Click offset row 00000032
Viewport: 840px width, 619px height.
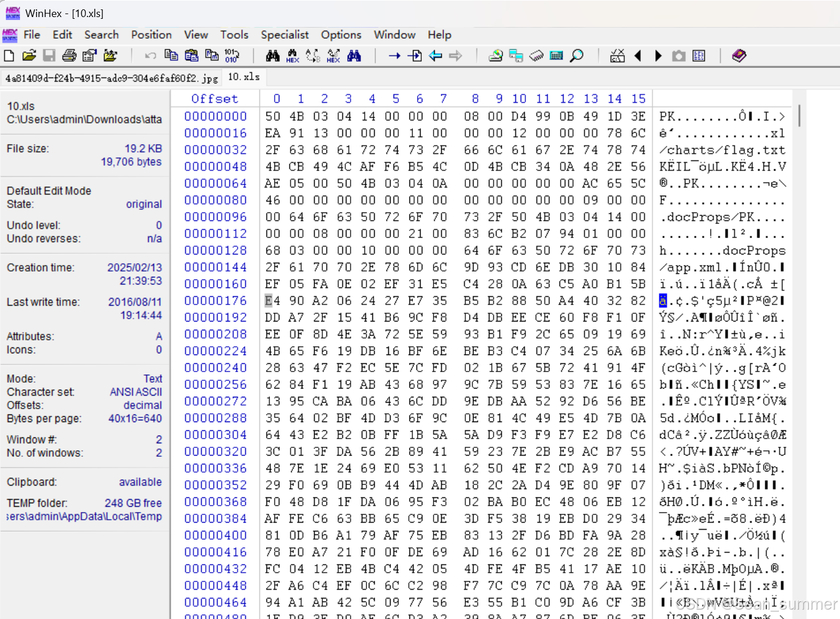tap(215, 150)
